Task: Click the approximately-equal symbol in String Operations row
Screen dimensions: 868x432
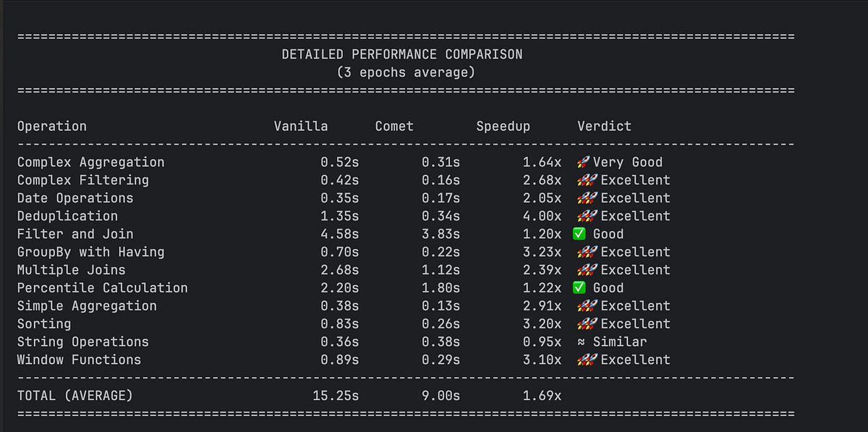Action: [581, 342]
